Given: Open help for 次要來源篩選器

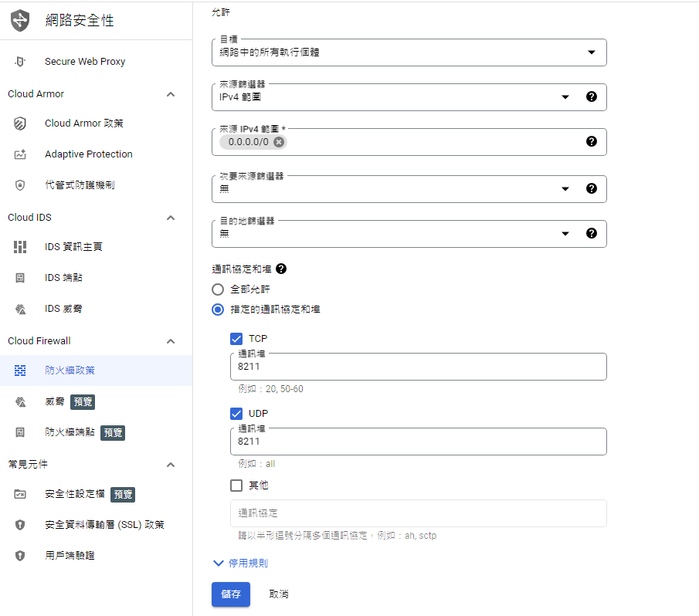Looking at the screenshot, I should [x=592, y=188].
